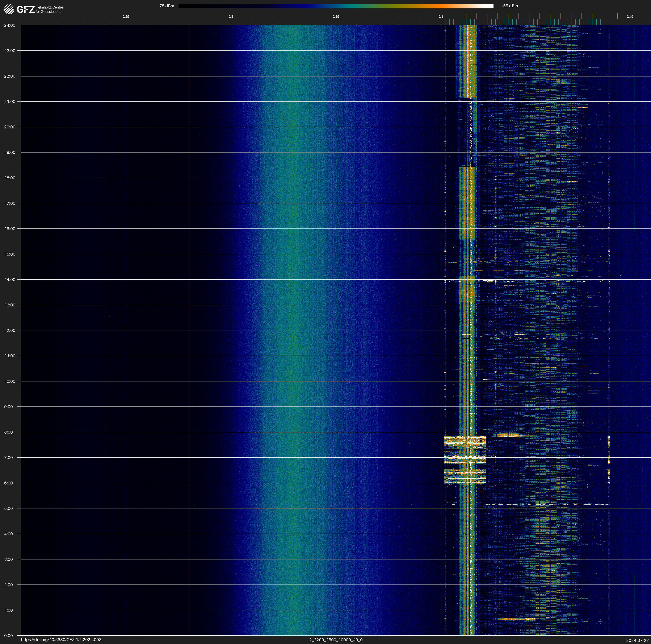This screenshot has height=644, width=651.
Task: Open the doi.org/10.5880/GFZ.1.2.2024.003 link
Action: tap(61, 640)
